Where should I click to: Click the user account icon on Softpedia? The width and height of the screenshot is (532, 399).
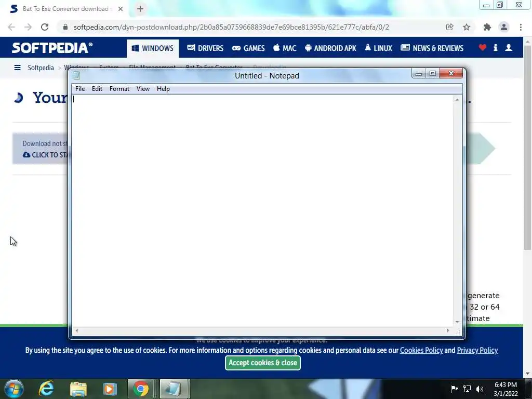(x=509, y=47)
